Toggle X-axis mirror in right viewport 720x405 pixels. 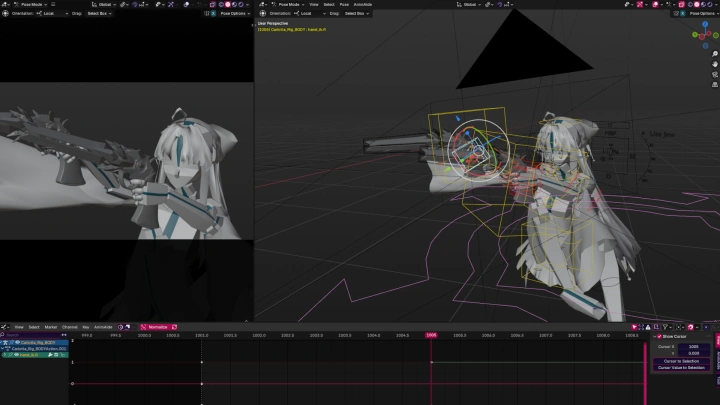683,13
